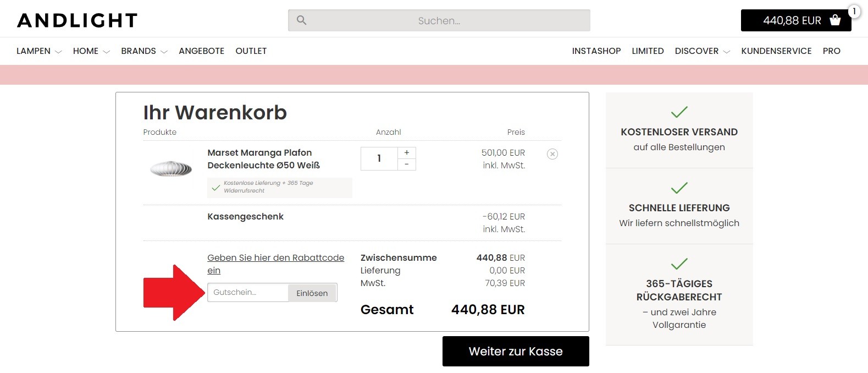Expand the LAMPEN menu
868x373 pixels.
pyautogui.click(x=39, y=51)
